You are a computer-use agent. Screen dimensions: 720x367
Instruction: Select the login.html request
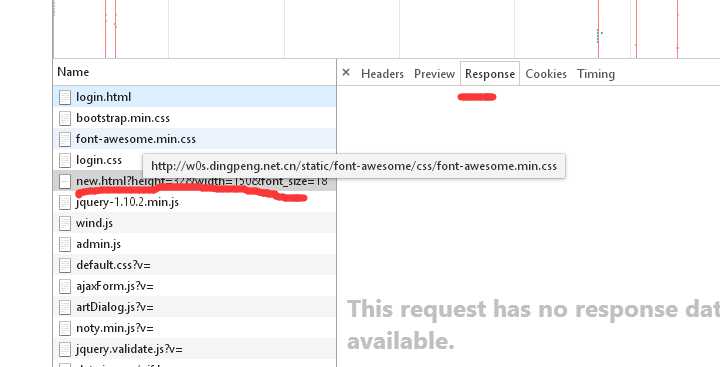pos(195,97)
